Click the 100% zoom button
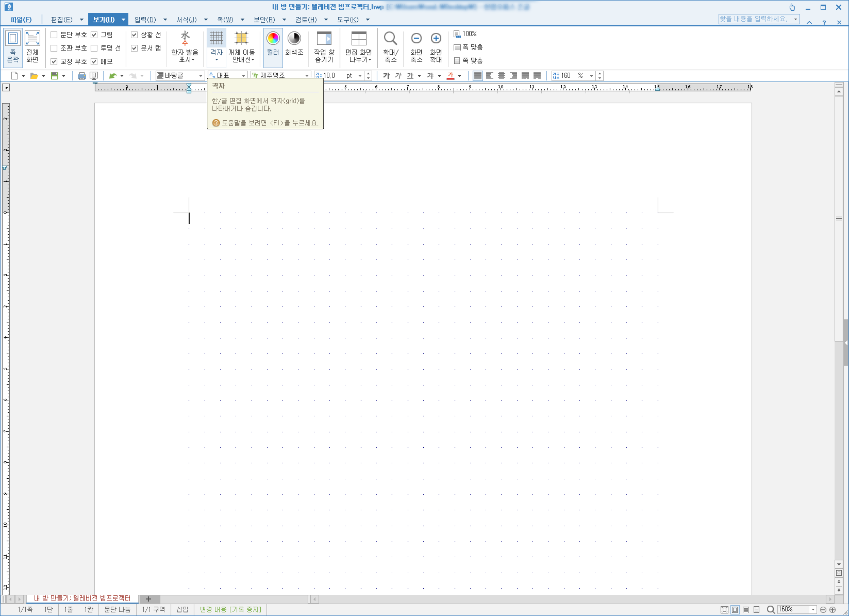The height and width of the screenshot is (616, 849). [465, 34]
